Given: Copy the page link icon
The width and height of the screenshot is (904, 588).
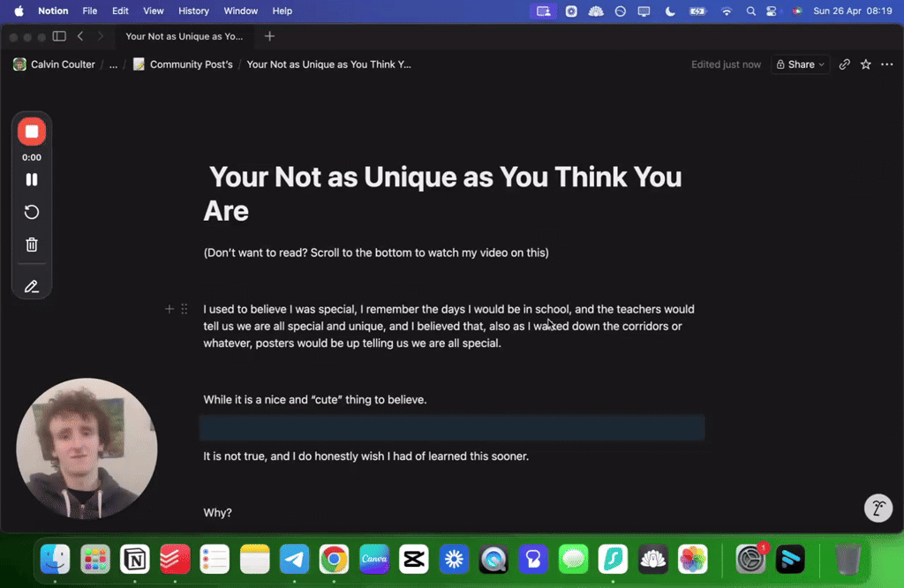Looking at the screenshot, I should point(844,64).
